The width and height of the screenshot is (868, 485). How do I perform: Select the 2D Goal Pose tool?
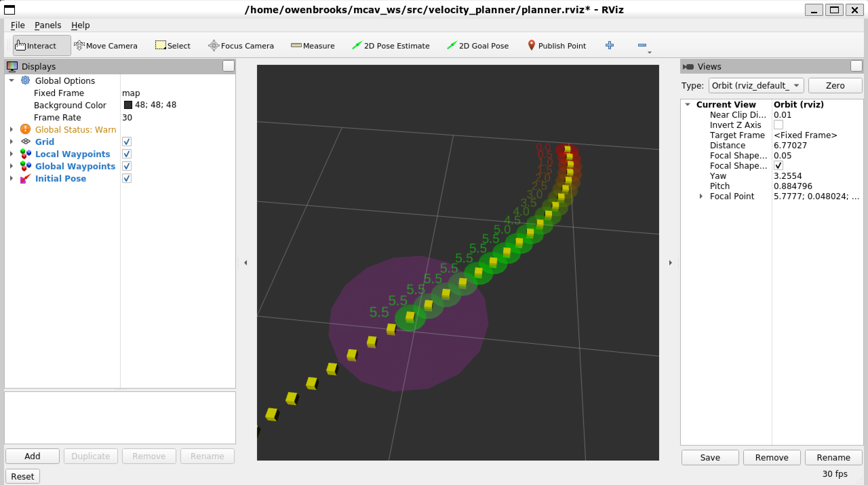click(477, 45)
